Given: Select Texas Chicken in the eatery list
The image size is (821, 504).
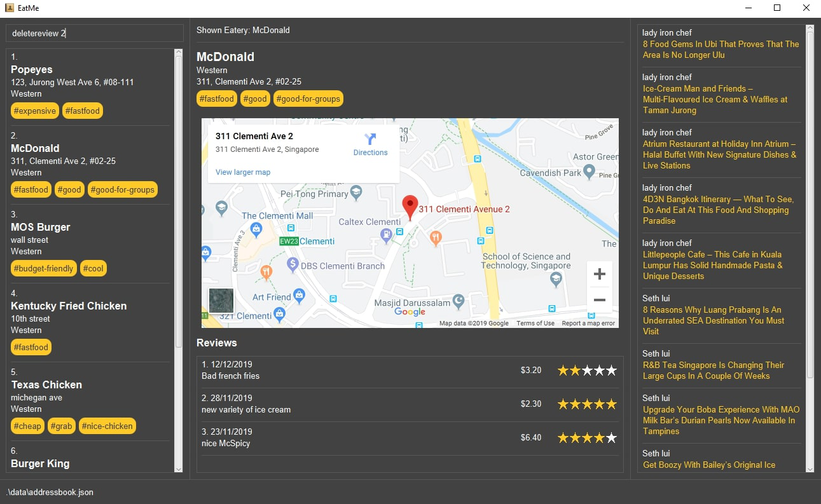Looking at the screenshot, I should (x=90, y=401).
